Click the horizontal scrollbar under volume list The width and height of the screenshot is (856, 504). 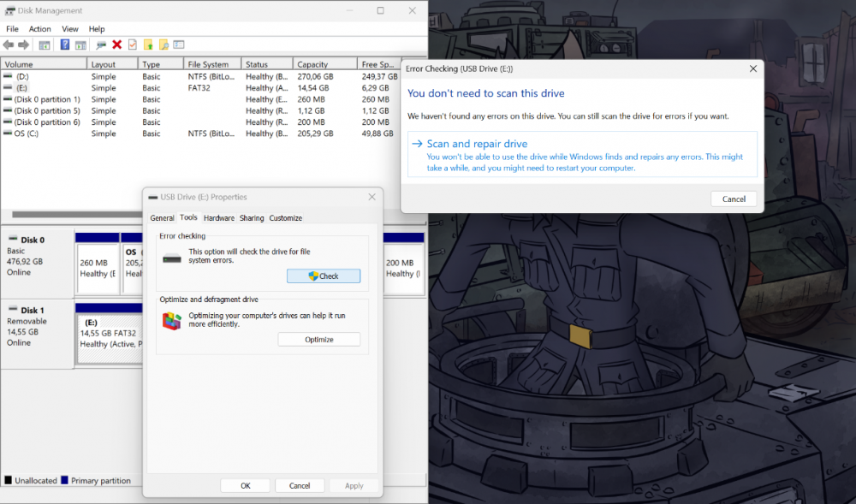coord(77,215)
